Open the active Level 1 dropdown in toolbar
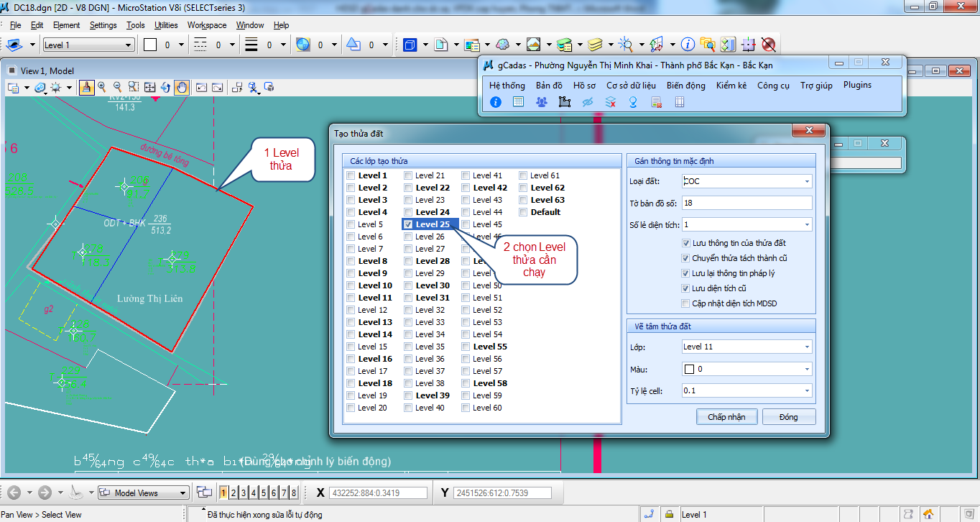 point(129,45)
